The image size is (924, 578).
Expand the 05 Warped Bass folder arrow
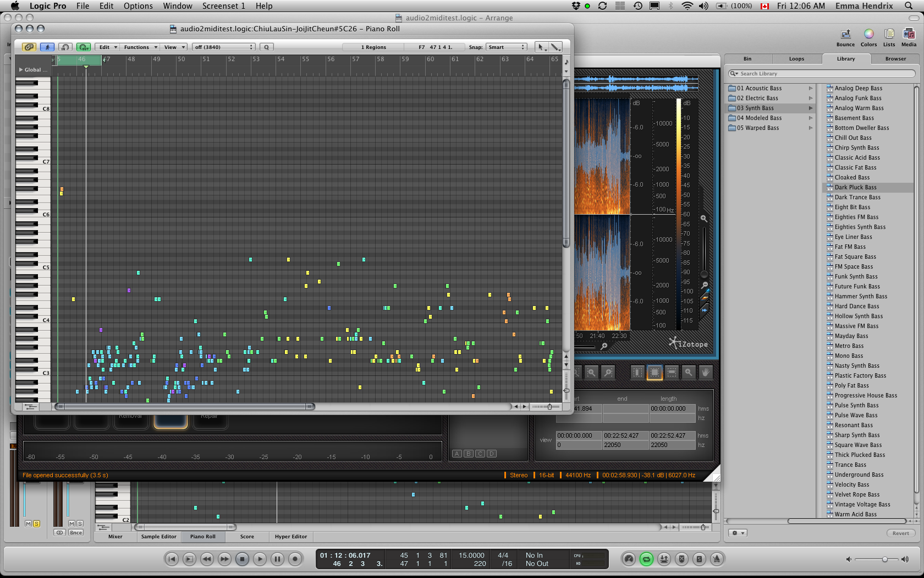pyautogui.click(x=810, y=128)
